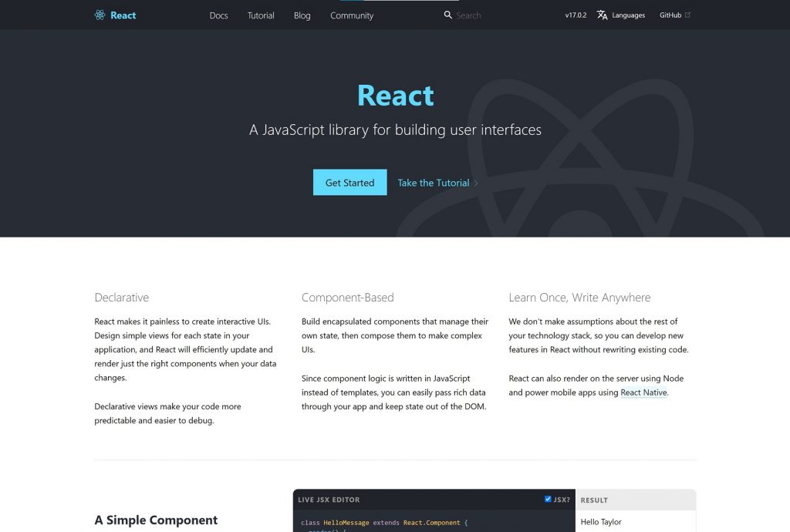Click the JavaScript library tagline text
This screenshot has height=532, width=790.
point(396,130)
